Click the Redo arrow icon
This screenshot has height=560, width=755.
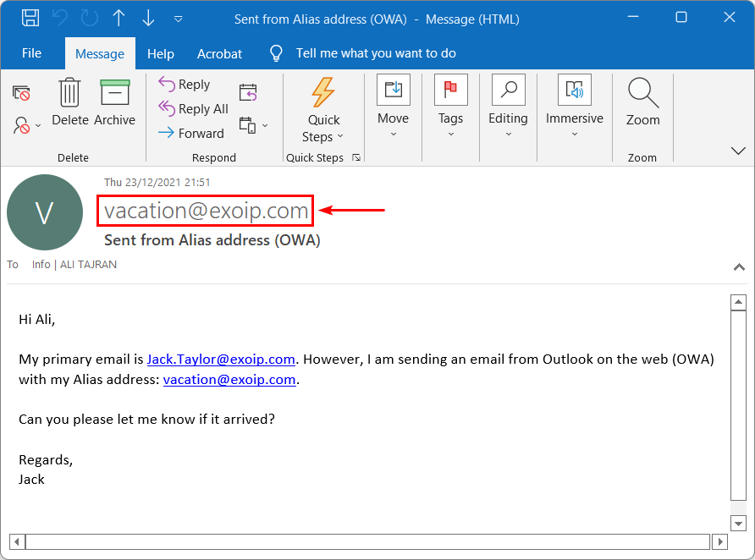coord(90,19)
